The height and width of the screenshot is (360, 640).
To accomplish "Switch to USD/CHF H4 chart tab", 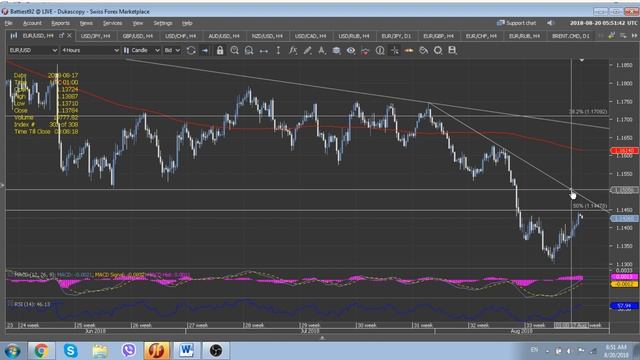I will coord(180,36).
